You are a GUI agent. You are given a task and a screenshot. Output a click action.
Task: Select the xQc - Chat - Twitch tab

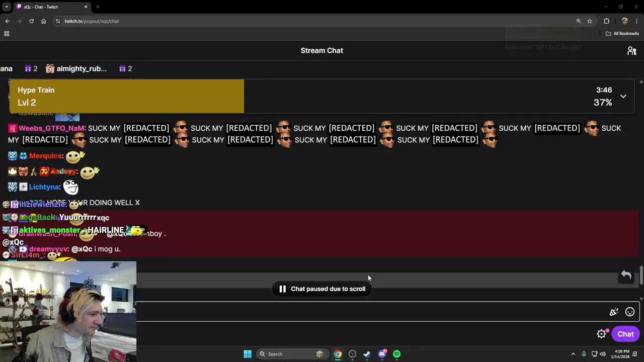(x=51, y=7)
